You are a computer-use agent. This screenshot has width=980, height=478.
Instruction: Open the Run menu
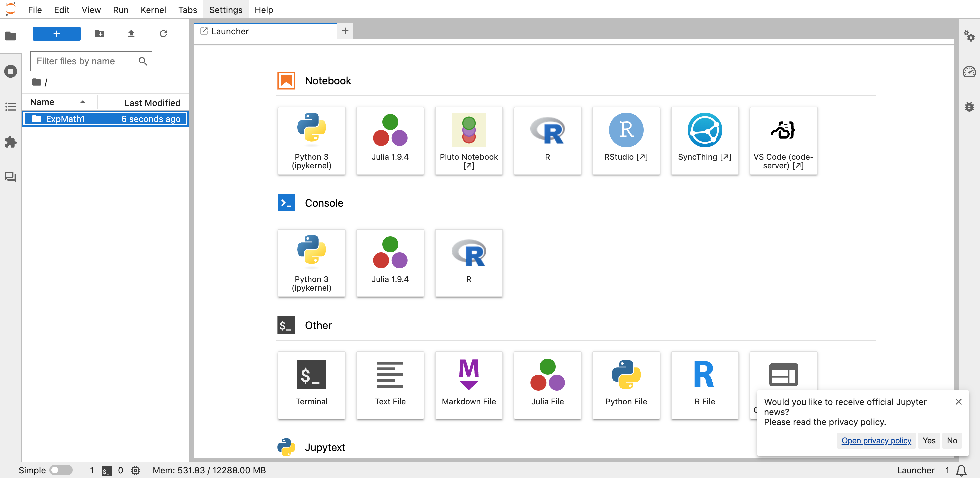121,10
